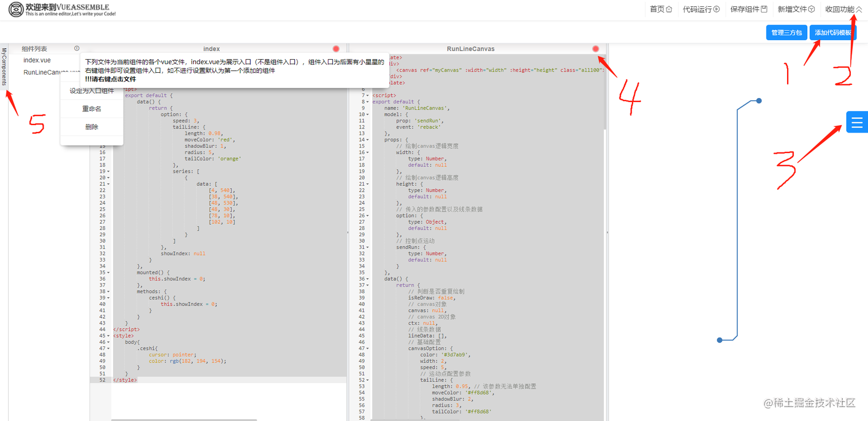Fold line 47 canvasOption in RunLineCanvas
Image resolution: width=868 pixels, height=421 pixels.
[x=368, y=348]
